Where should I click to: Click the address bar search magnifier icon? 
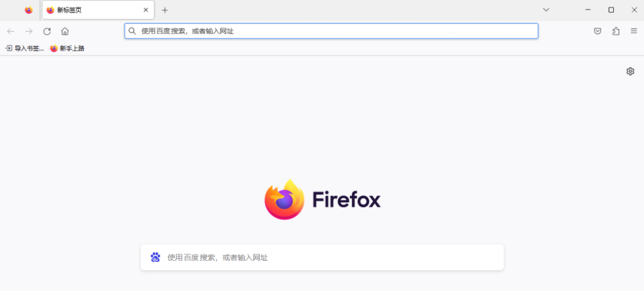[132, 31]
